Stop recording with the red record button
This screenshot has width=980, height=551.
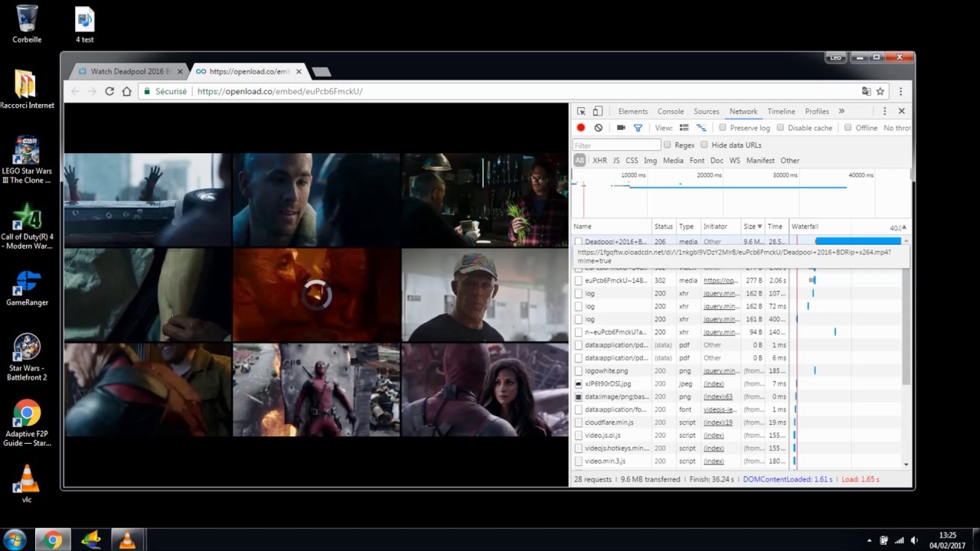(x=581, y=128)
